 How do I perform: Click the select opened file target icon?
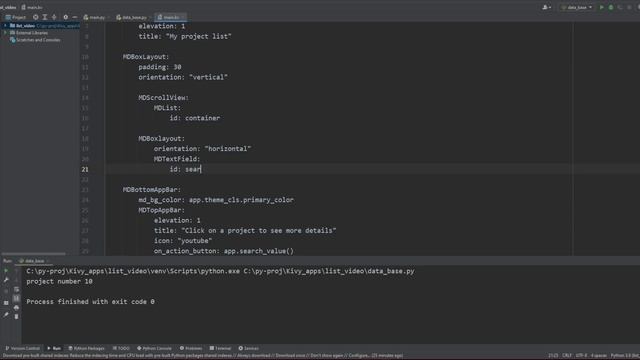coord(36,17)
